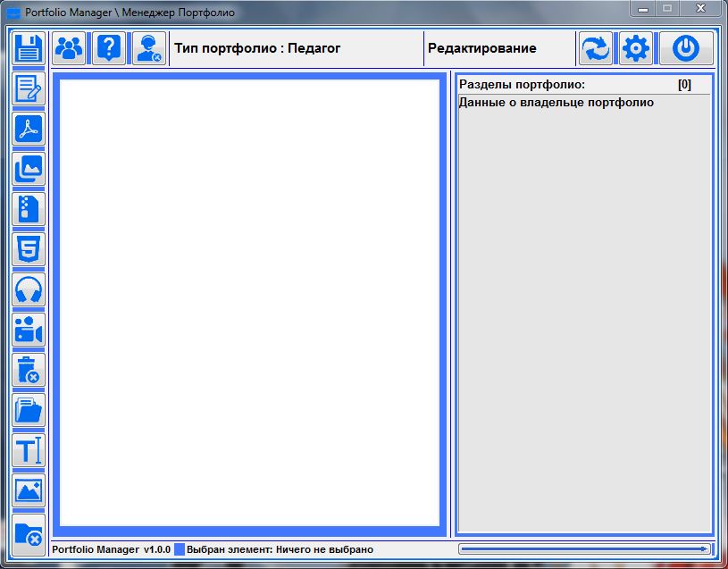This screenshot has width=728, height=569.
Task: Open the edit document note icon
Action: pyautogui.click(x=29, y=88)
